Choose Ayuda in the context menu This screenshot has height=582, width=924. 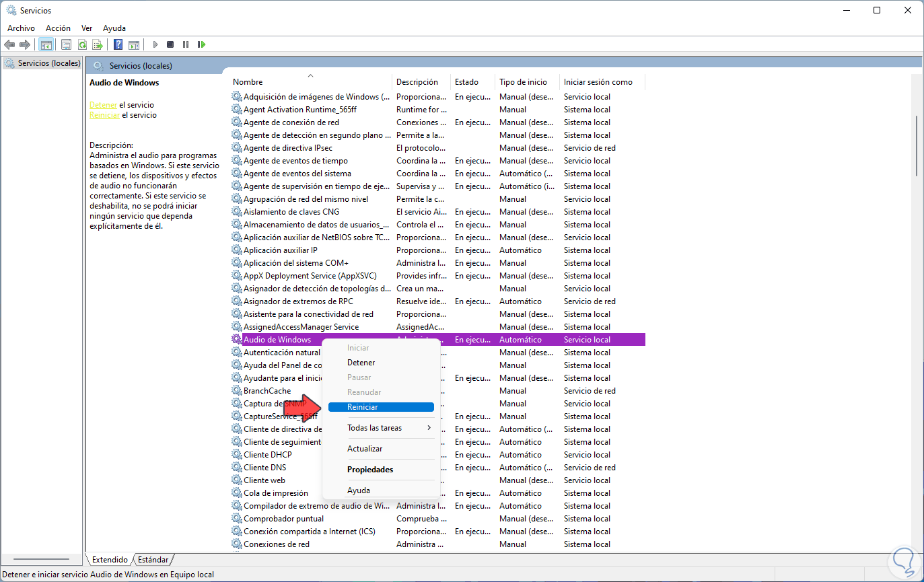tap(381, 490)
